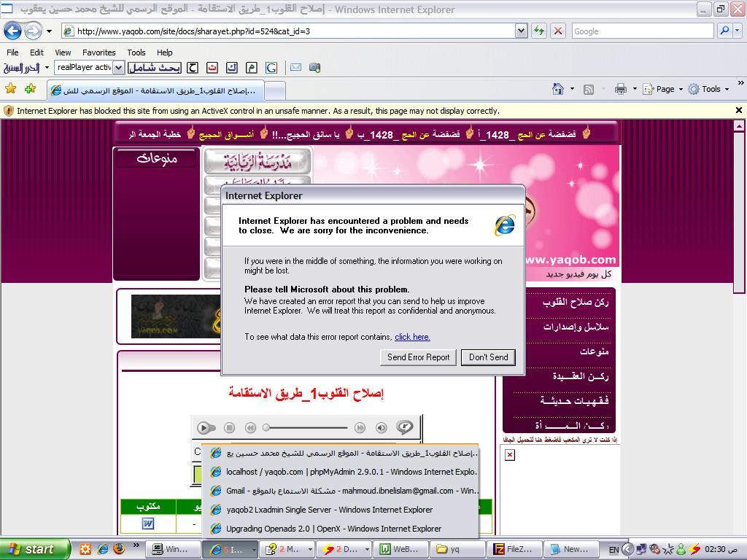Click the Print icon
This screenshot has height=560, width=747.
tap(620, 89)
